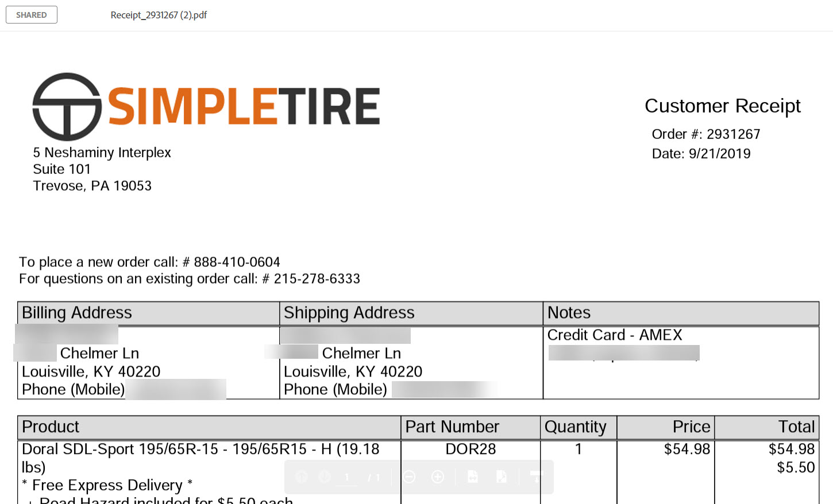The width and height of the screenshot is (833, 504).
Task: Dock the floating PDF toolbar
Action: (x=536, y=476)
